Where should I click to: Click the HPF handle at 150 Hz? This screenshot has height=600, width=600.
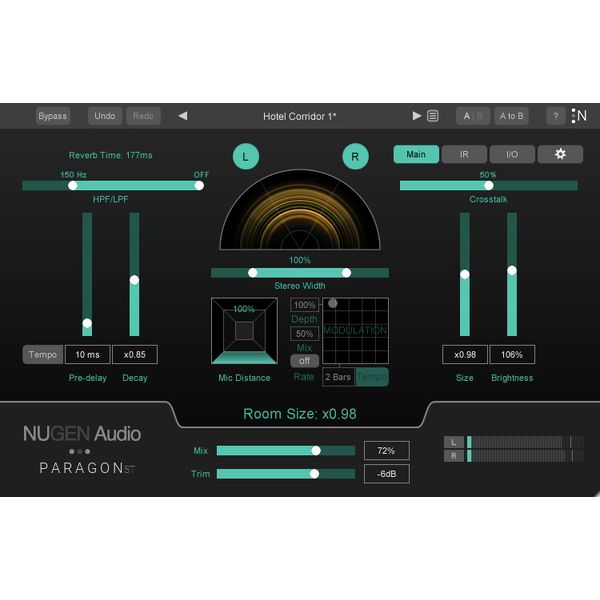tap(73, 186)
